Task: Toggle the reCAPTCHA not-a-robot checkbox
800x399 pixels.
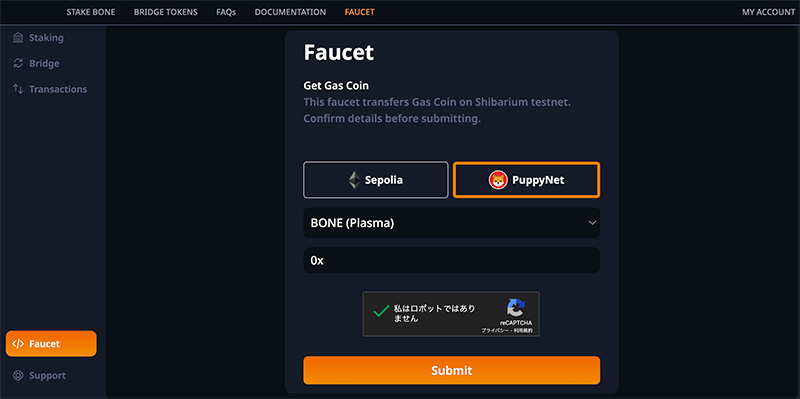Action: coord(381,311)
